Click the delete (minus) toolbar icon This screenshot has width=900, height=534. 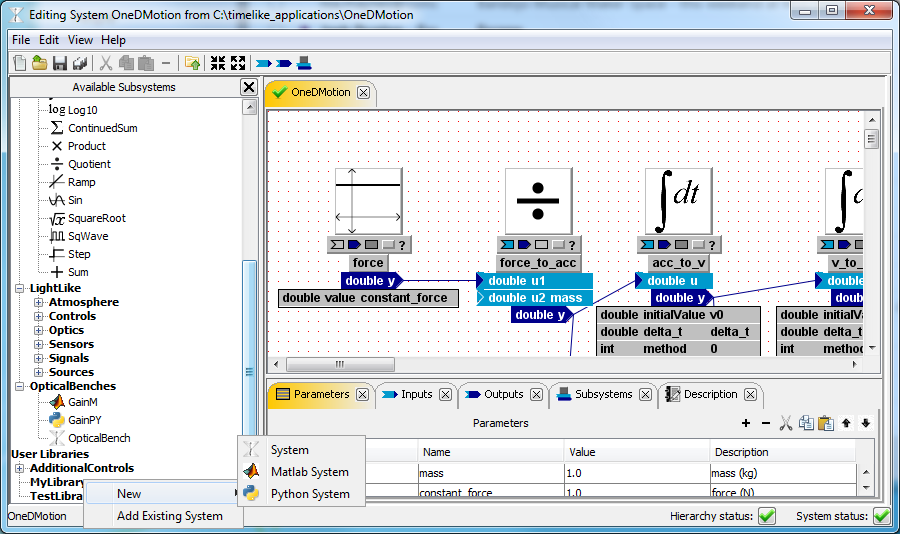click(x=166, y=63)
